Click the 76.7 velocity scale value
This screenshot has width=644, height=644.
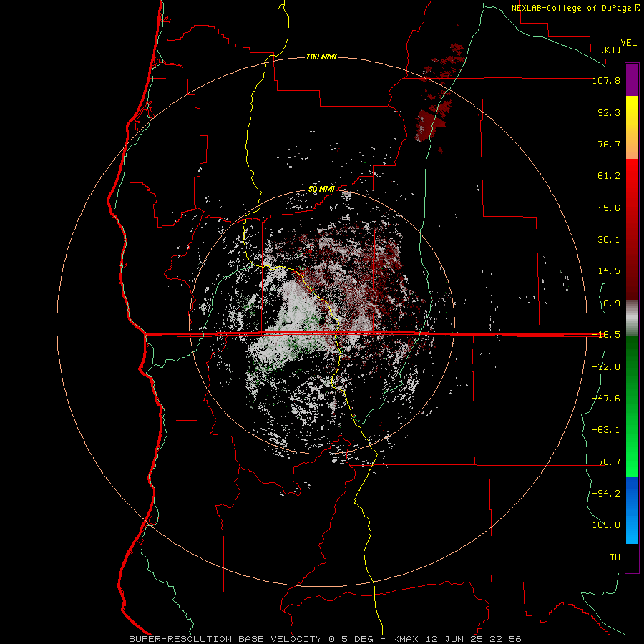pos(609,144)
